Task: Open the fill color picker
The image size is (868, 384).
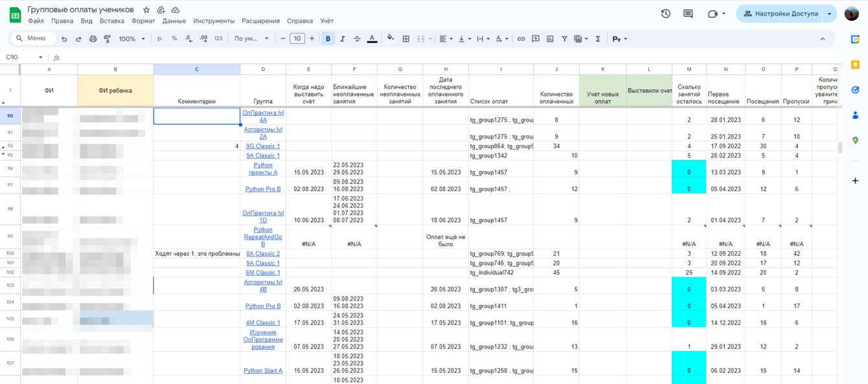Action: (x=391, y=39)
